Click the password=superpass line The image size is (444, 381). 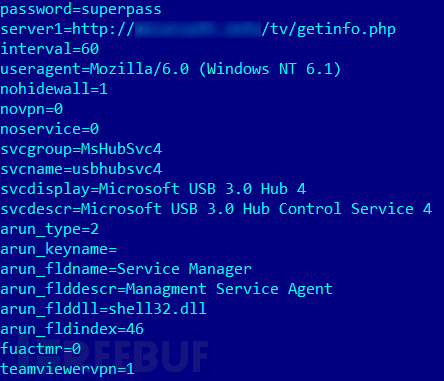click(81, 10)
